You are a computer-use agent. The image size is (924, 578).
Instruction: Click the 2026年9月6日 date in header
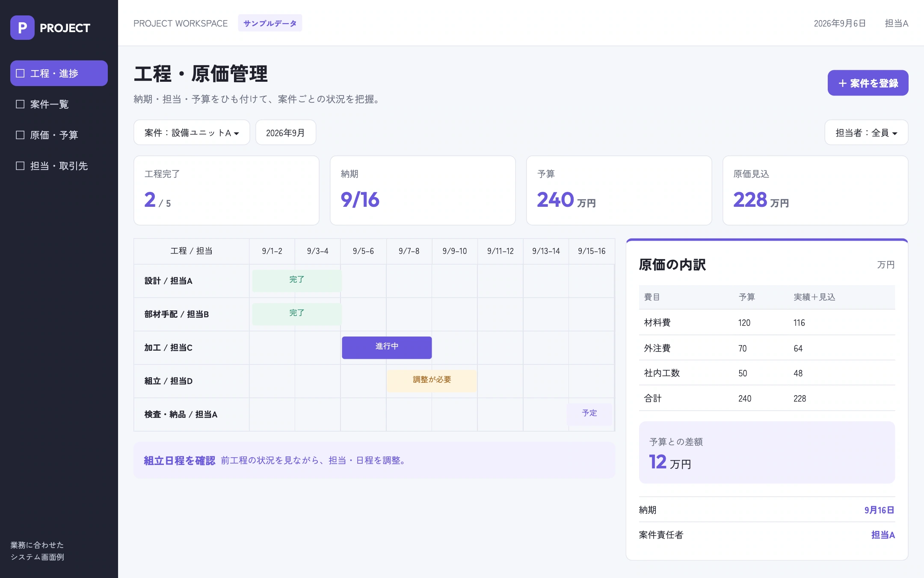click(x=840, y=23)
